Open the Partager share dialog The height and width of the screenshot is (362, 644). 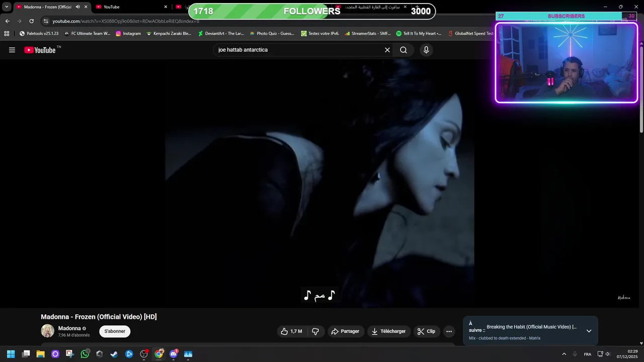345,331
